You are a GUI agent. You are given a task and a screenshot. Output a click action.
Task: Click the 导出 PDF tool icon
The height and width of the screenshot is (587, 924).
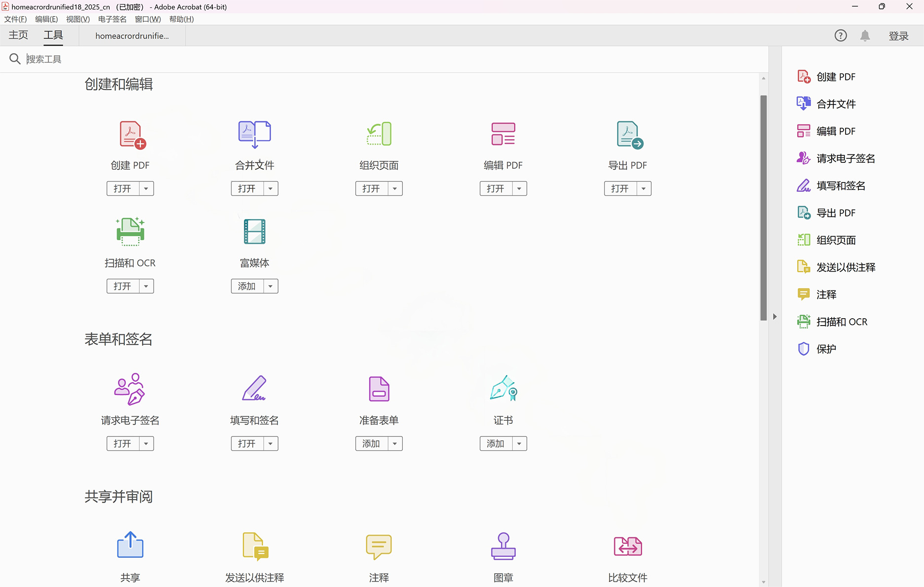point(629,135)
